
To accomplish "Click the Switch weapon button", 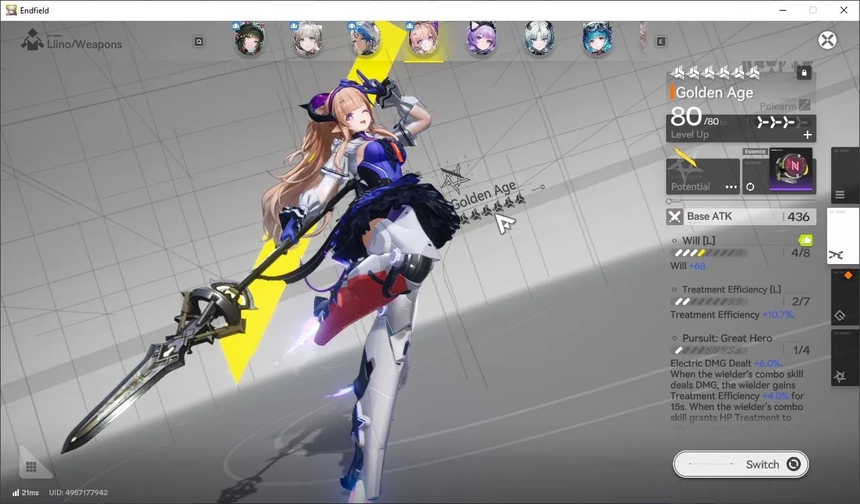I will [x=741, y=464].
